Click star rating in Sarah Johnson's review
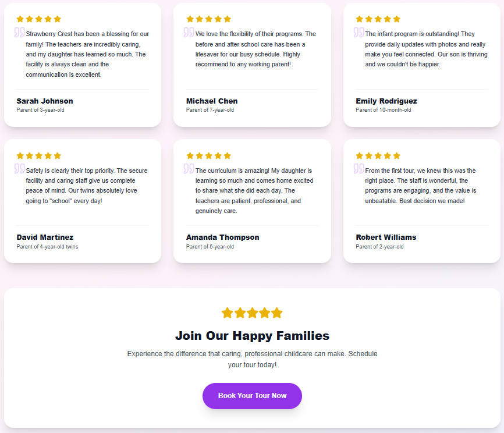Image resolution: width=504 pixels, height=433 pixels. 39,19
